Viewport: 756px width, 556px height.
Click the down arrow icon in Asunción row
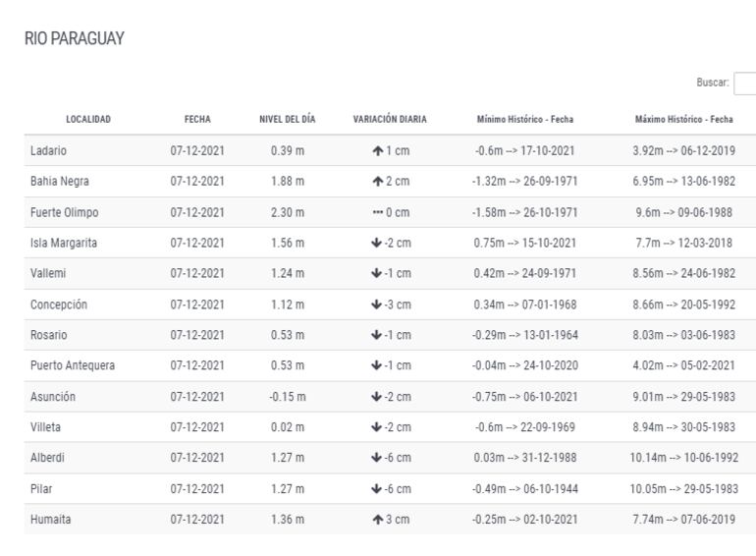[x=377, y=397]
